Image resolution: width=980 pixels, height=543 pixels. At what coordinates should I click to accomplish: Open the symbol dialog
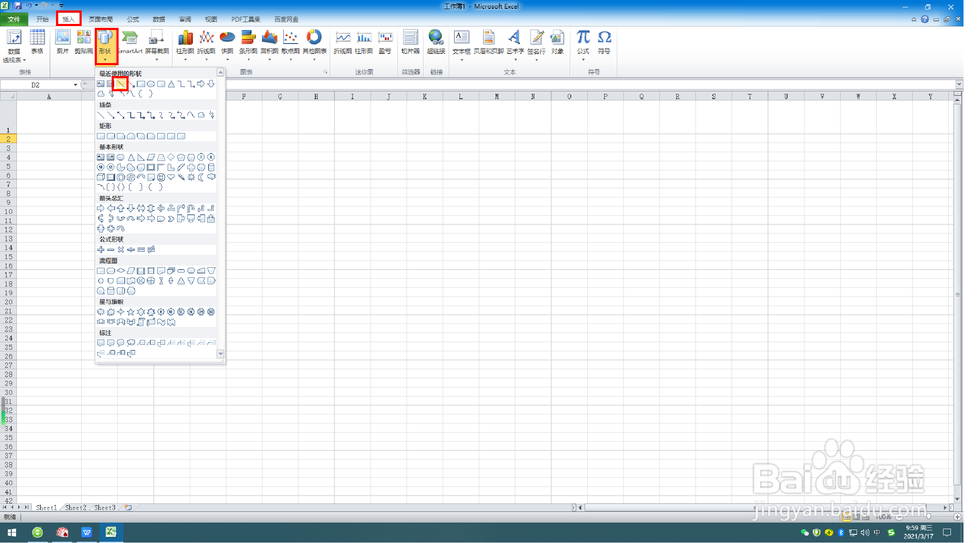click(x=604, y=43)
